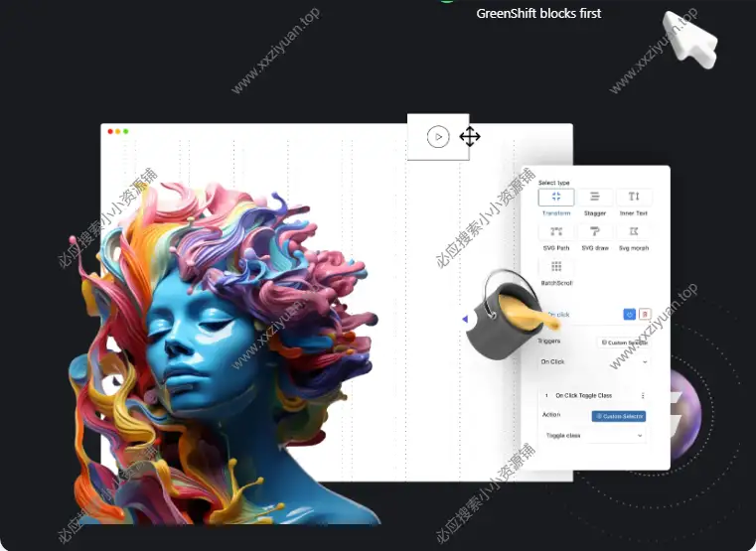This screenshot has height=551, width=756.
Task: Click the blue Custom Selector button by Action
Action: (x=619, y=416)
